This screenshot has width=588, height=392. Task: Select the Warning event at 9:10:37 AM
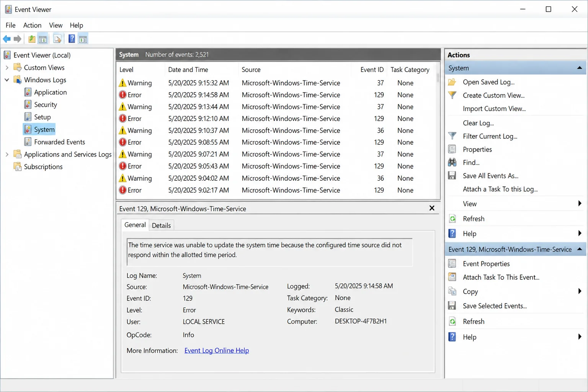pos(276,131)
